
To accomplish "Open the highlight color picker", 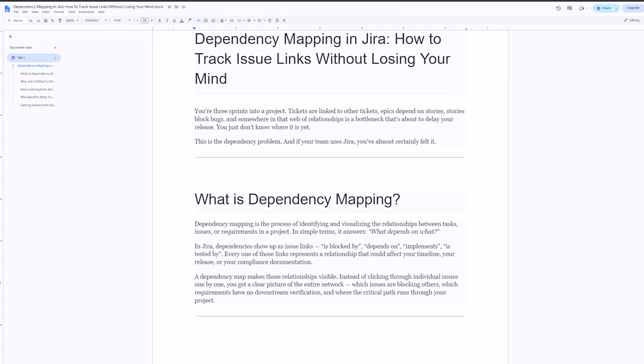I will pos(189,21).
